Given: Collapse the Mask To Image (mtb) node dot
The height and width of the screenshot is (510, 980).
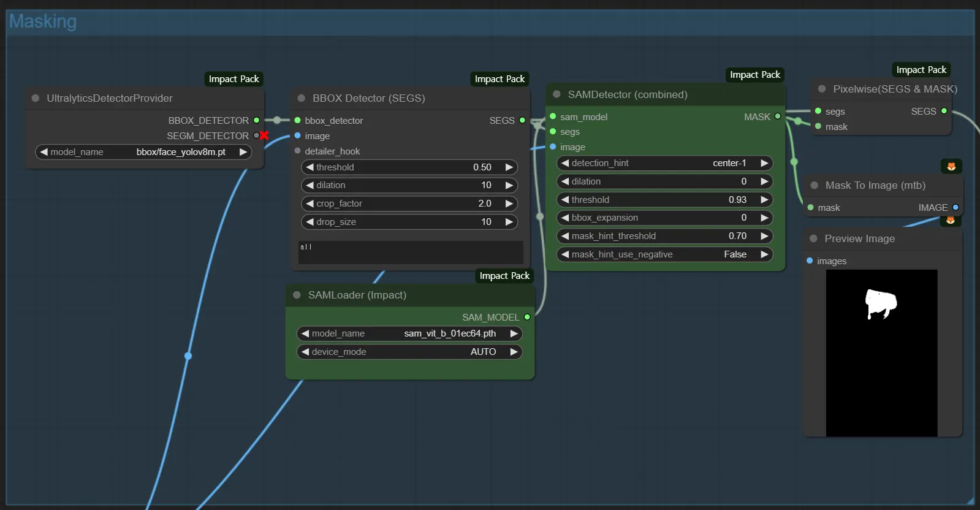Looking at the screenshot, I should point(815,185).
